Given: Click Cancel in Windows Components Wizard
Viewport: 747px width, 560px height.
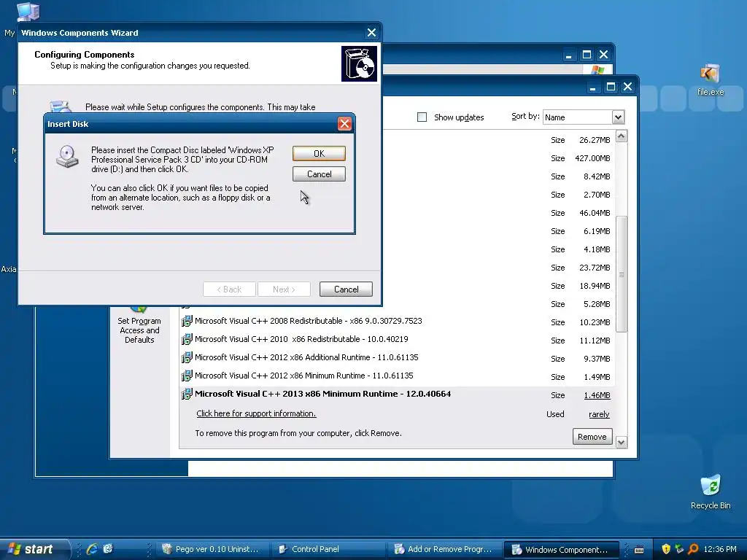Looking at the screenshot, I should tap(346, 289).
